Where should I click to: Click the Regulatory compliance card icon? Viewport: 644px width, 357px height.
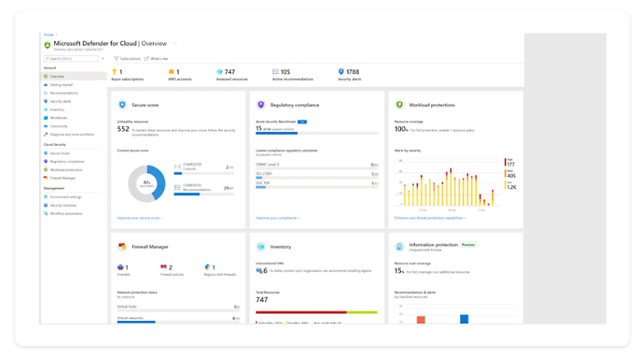pos(261,105)
